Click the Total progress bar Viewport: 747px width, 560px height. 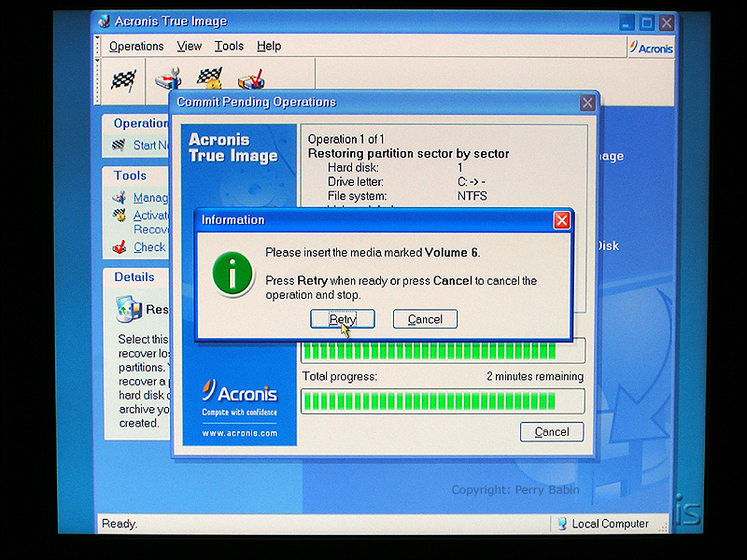[443, 401]
